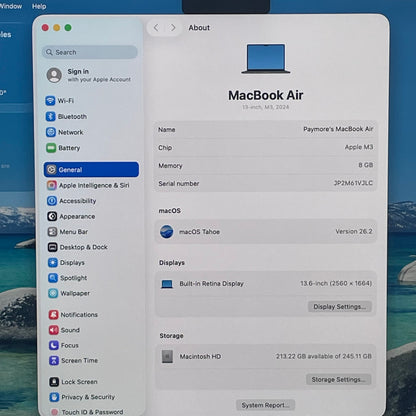Screen dimensions: 416x416
Task: Open the Displays sidebar icon
Action: [53, 262]
